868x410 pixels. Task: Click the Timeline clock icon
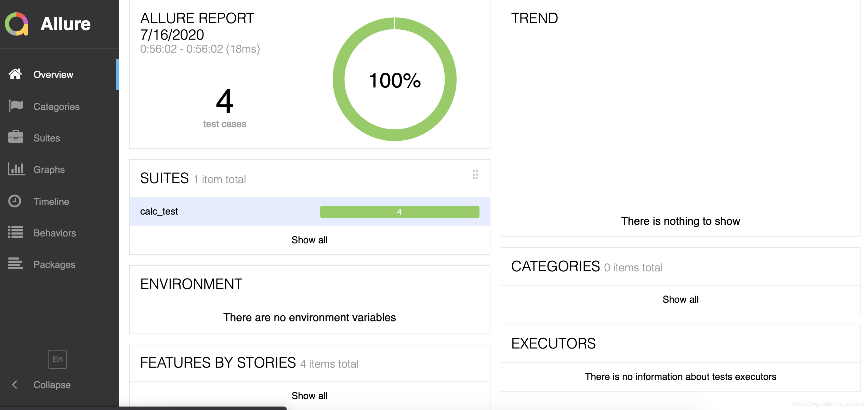[15, 201]
